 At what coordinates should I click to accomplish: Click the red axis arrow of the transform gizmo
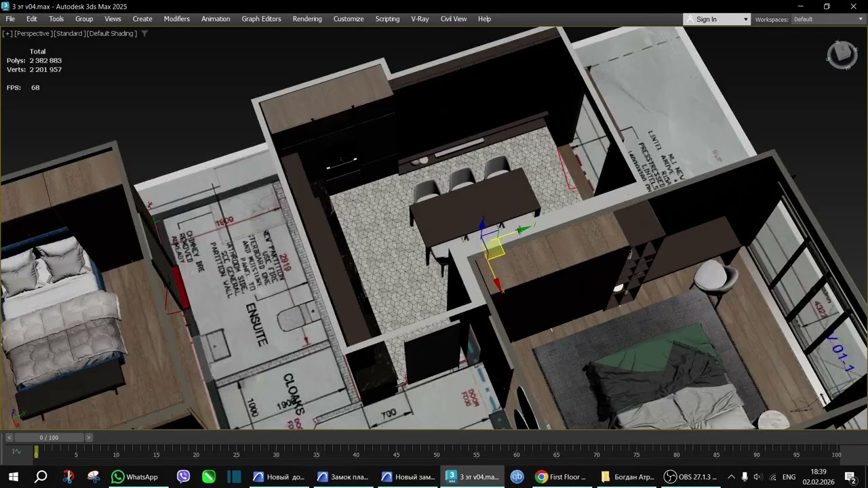tap(496, 285)
